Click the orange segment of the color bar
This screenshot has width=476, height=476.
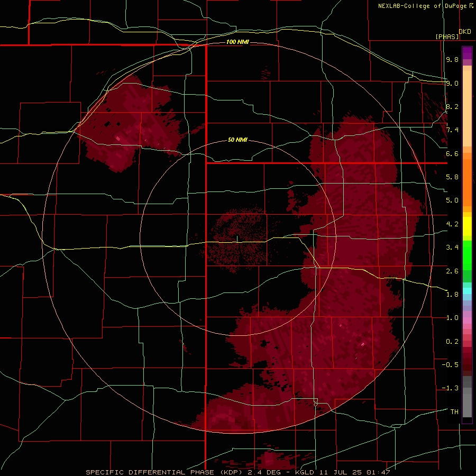pos(467,180)
